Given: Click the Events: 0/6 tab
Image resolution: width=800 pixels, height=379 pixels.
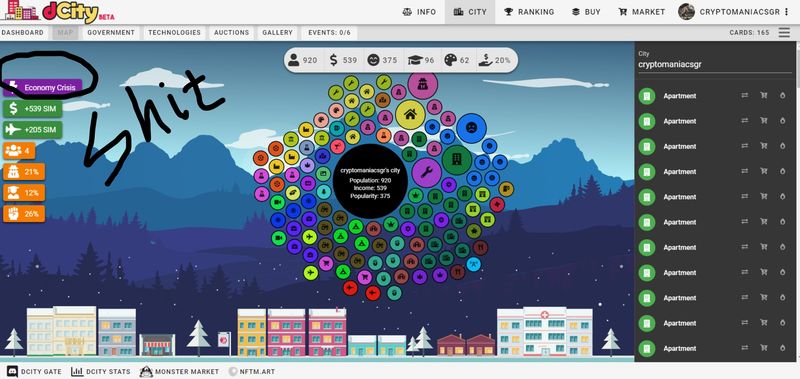Looking at the screenshot, I should (x=329, y=33).
